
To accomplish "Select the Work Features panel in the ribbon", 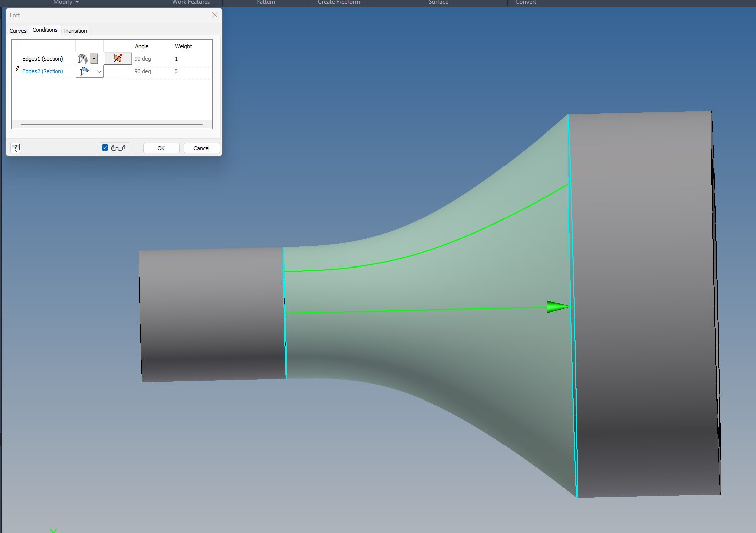I will 191,3.
